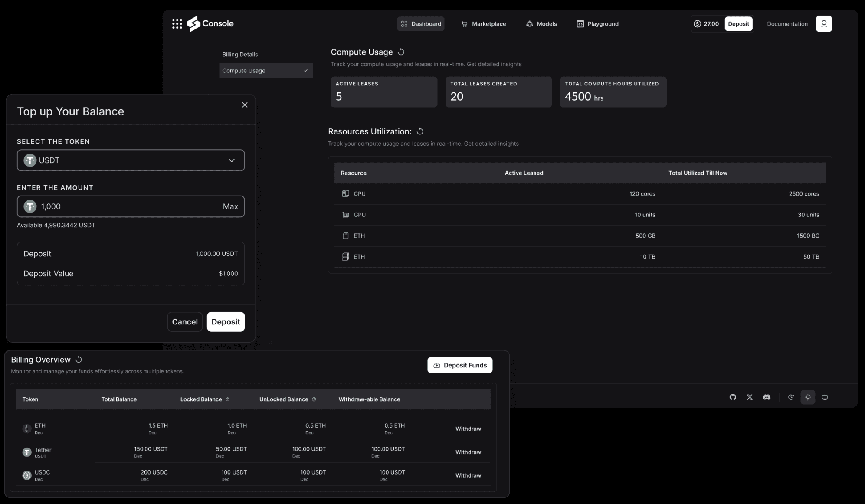Switch to dark mode moon toggle
Viewport: 865px width, 504px height.
(791, 397)
